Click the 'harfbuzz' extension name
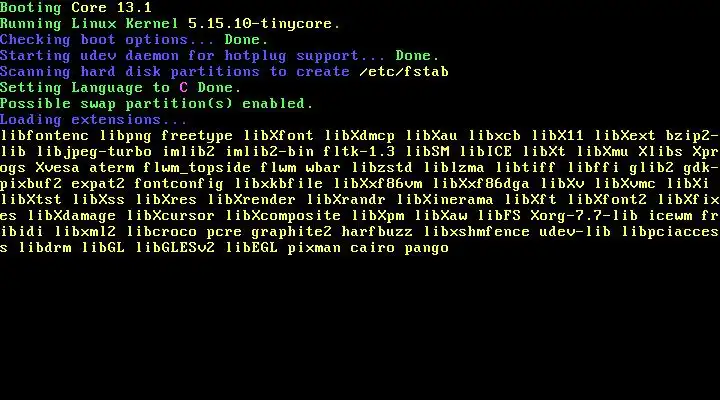The height and width of the screenshot is (400, 720). pos(377,232)
